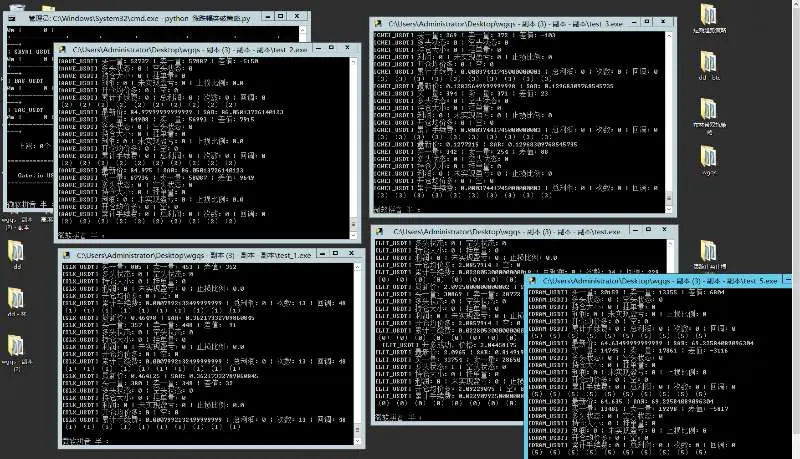800x459 pixels.
Task: Click the cmd.exe python window title icon
Action: pos(12,18)
